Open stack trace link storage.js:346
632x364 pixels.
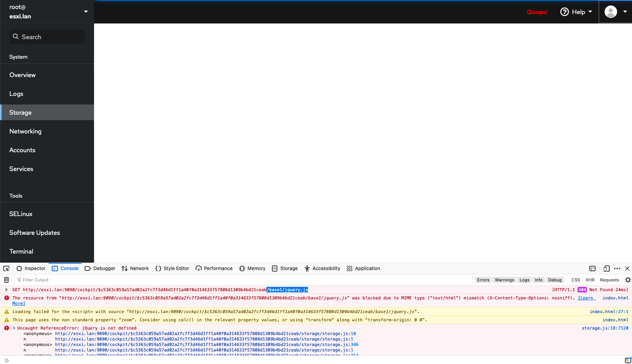click(x=206, y=344)
